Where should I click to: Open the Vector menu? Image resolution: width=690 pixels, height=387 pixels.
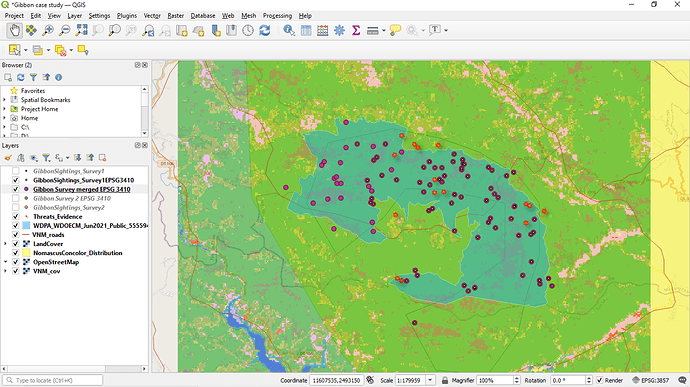[x=152, y=15]
